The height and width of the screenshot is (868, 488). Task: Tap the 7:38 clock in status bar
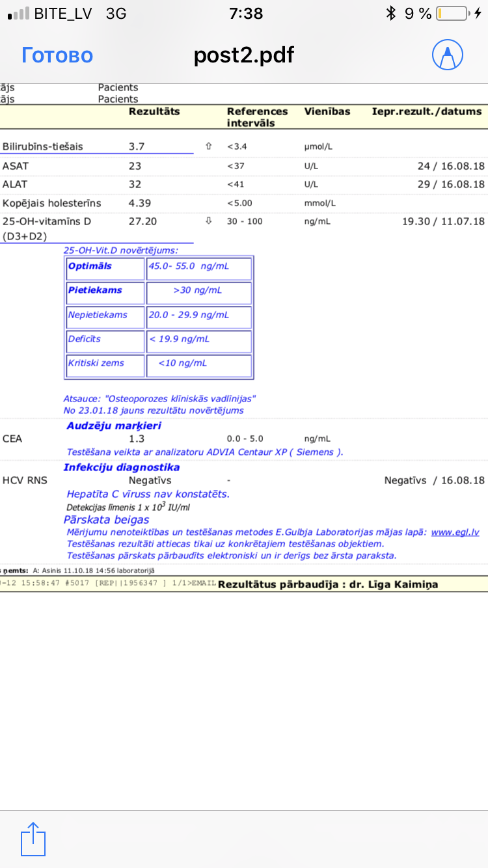(x=246, y=14)
